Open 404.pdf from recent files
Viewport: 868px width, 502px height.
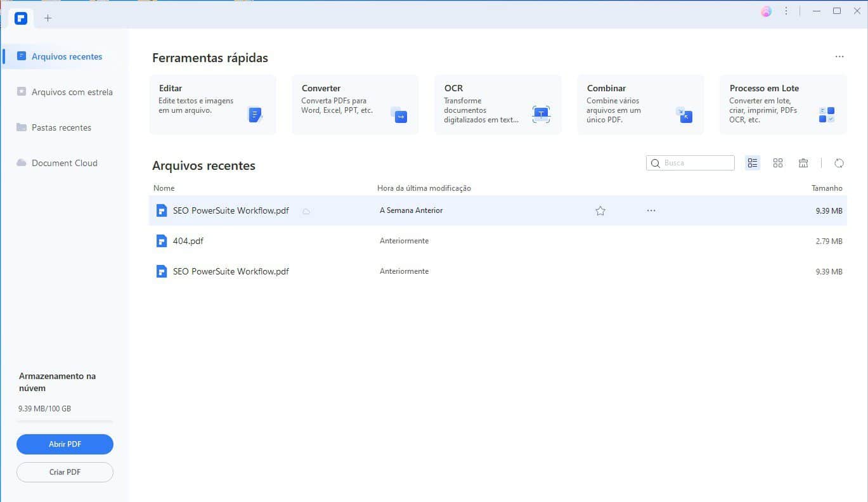coord(498,241)
